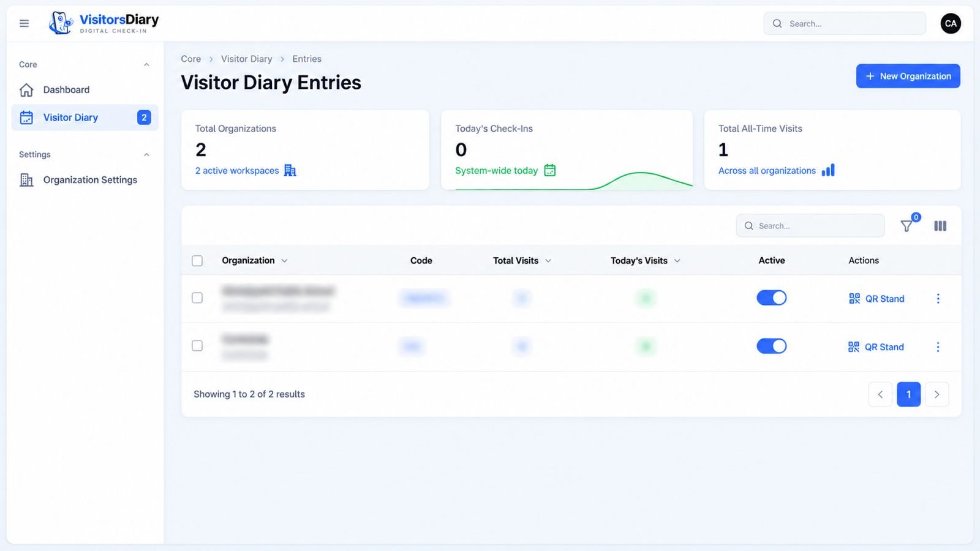
Task: Sort by the Organization column
Action: click(x=255, y=260)
